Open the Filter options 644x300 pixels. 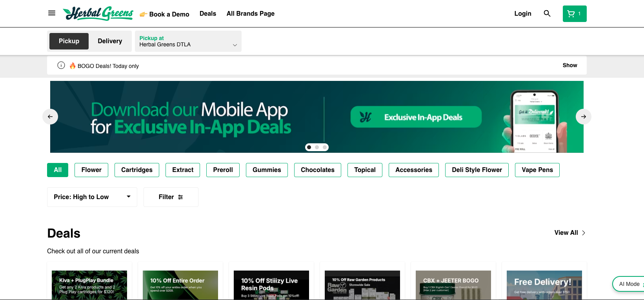[171, 197]
